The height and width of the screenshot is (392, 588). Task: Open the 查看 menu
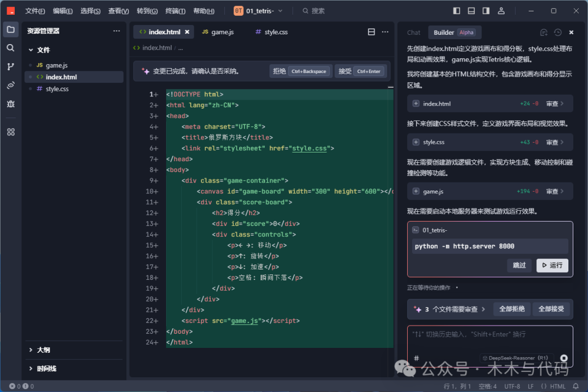point(119,11)
